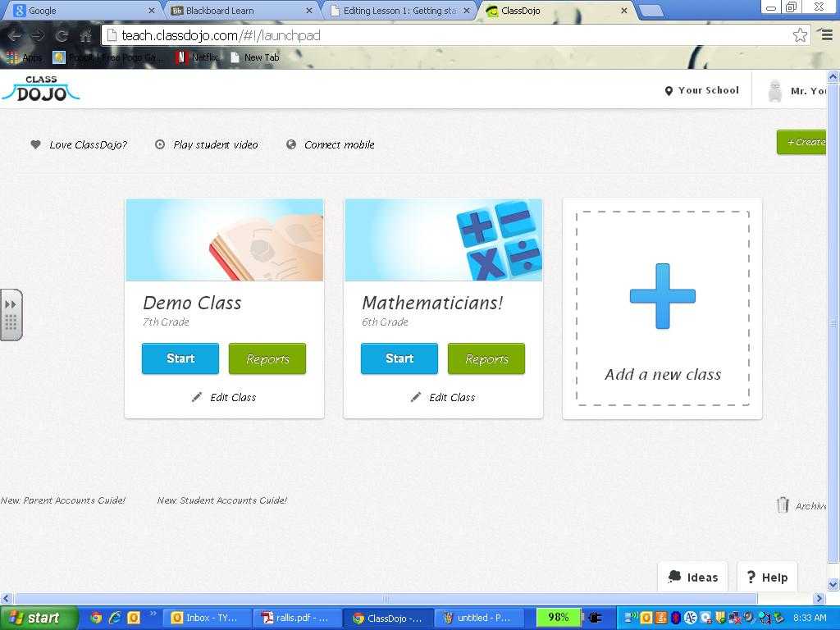Click the Internet Explorer quick launch icon

point(115,618)
